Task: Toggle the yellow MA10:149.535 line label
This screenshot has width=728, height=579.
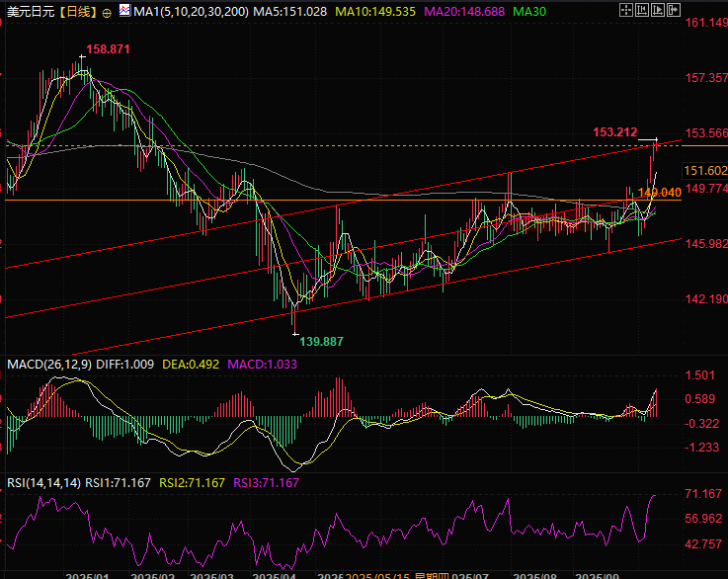Action: 374,11
